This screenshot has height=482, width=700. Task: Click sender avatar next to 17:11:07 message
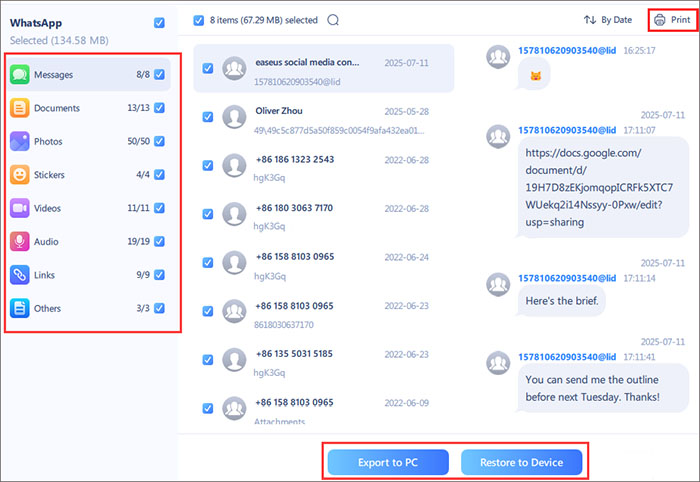[x=498, y=137]
